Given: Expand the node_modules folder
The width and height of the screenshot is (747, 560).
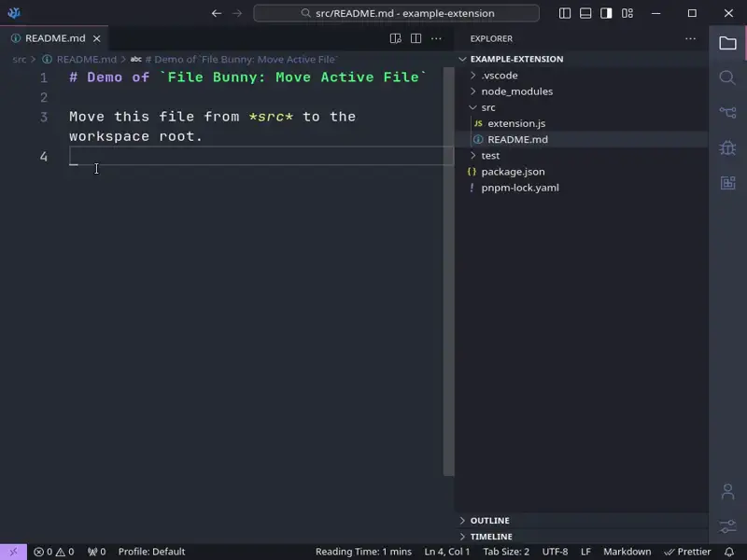Looking at the screenshot, I should 581,91.
